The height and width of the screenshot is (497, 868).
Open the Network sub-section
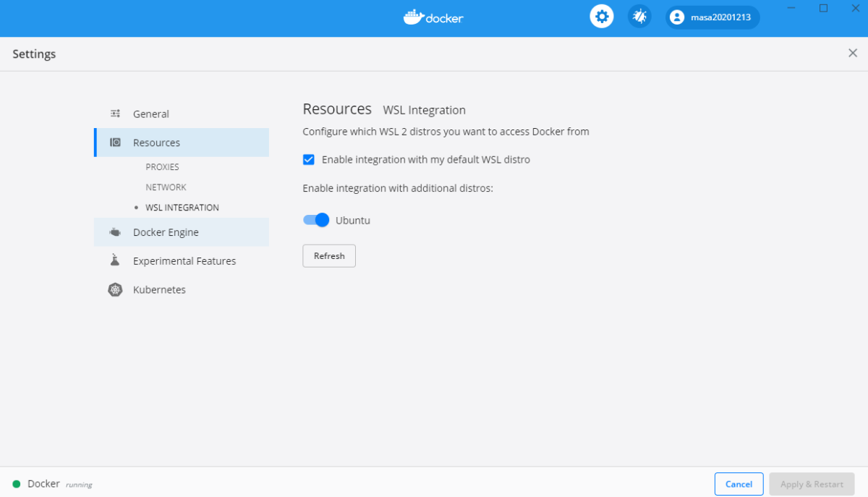(166, 187)
